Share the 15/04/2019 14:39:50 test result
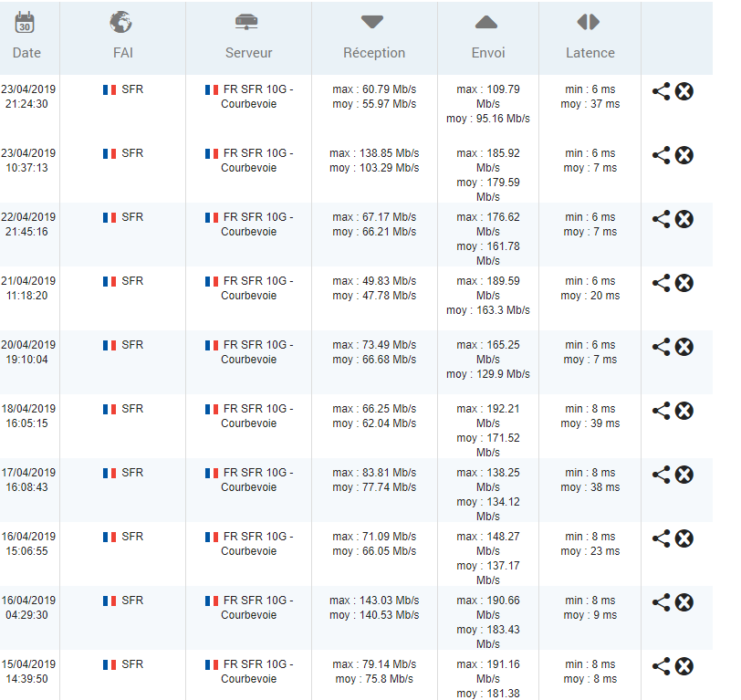The height and width of the screenshot is (700, 741). pos(661,666)
